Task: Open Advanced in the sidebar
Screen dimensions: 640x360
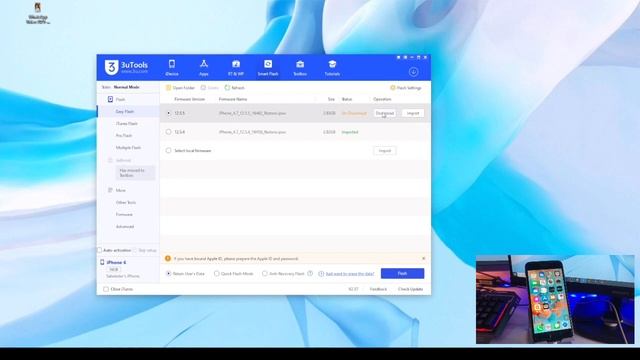Action: (125, 227)
